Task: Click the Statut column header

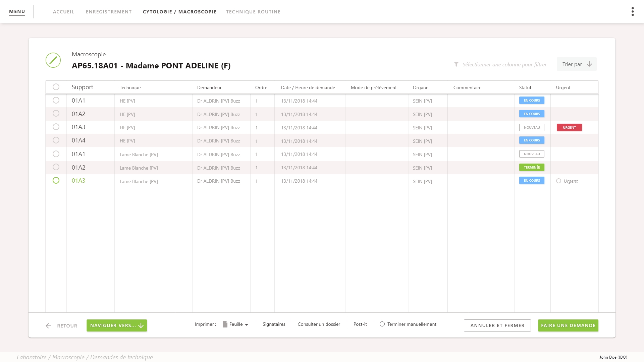Action: [x=525, y=87]
